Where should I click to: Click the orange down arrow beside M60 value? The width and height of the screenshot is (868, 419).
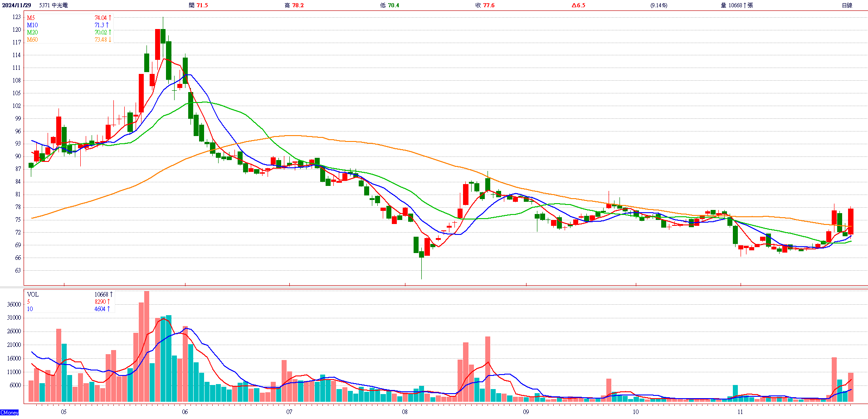click(x=110, y=40)
